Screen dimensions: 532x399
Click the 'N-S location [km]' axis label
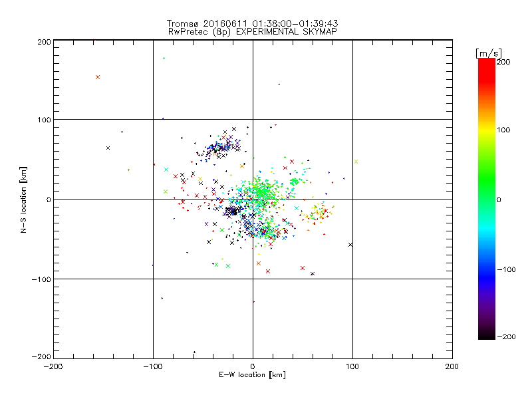coord(23,199)
